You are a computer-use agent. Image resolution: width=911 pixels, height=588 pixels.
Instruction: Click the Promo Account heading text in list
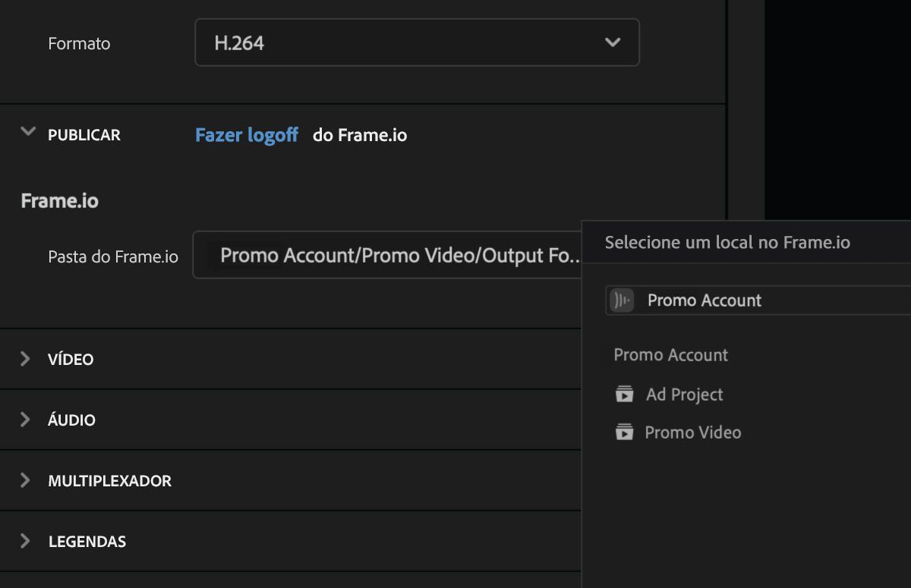pyautogui.click(x=670, y=355)
